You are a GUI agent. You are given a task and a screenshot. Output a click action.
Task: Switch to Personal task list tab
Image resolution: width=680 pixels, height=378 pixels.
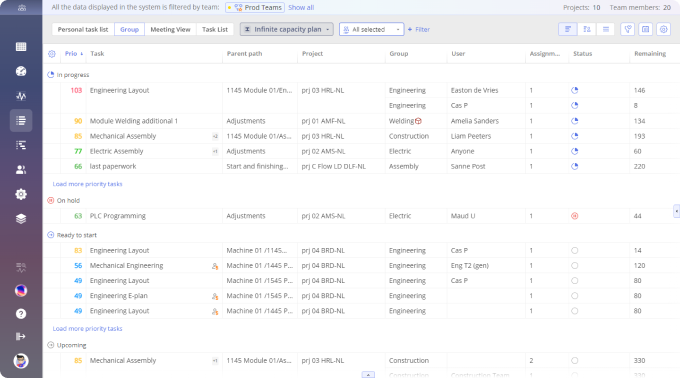pyautogui.click(x=83, y=29)
